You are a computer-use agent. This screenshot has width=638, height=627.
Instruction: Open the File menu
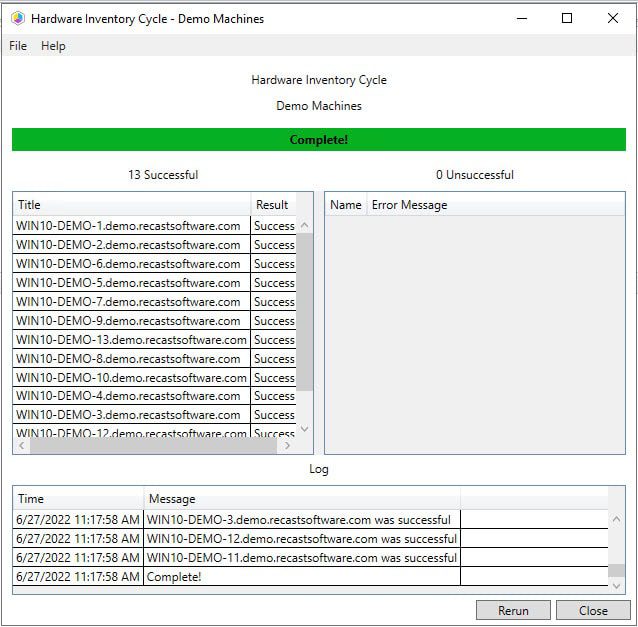pos(18,46)
